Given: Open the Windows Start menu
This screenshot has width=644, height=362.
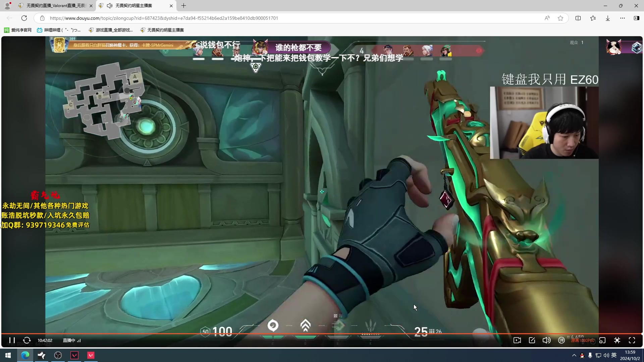Looking at the screenshot, I should coord(8,355).
